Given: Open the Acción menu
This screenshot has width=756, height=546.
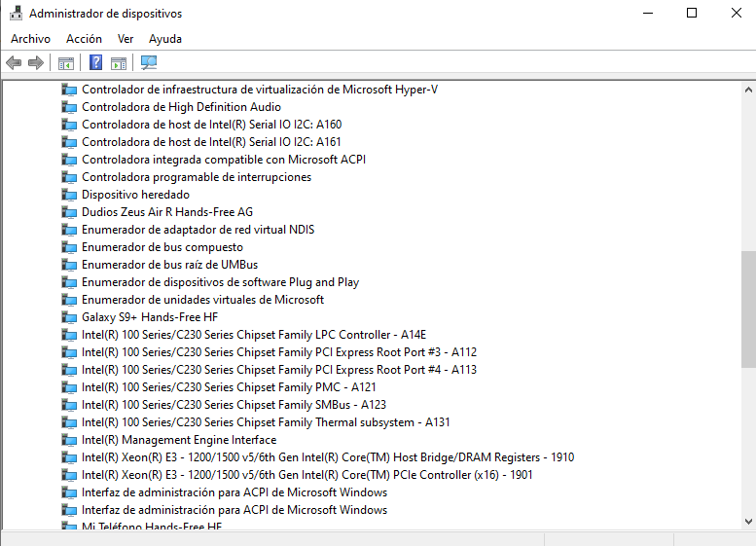Looking at the screenshot, I should click(x=84, y=39).
